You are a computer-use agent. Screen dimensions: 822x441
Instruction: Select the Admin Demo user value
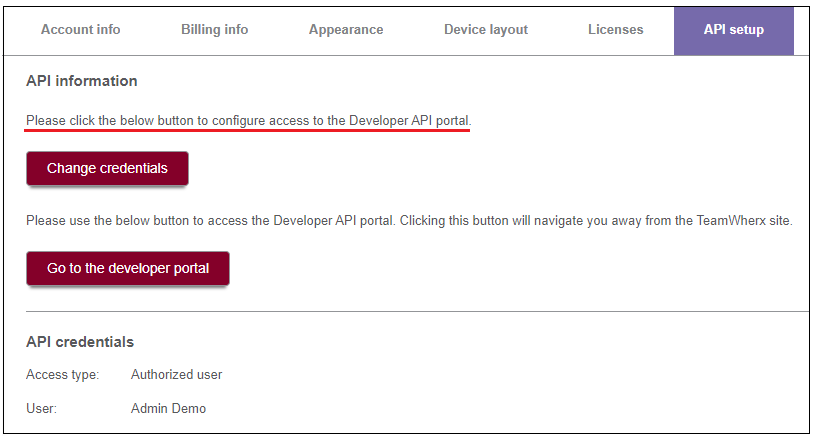(x=168, y=409)
